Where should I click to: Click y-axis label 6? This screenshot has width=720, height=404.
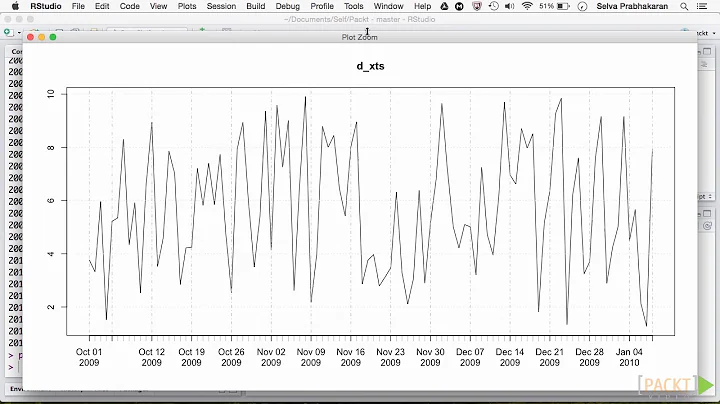pos(51,201)
